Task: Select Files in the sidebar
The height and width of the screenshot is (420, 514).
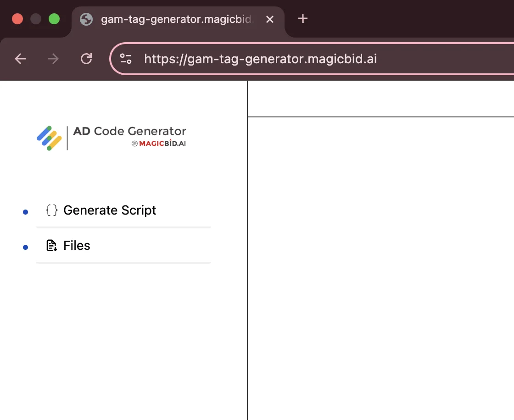Action: click(76, 245)
